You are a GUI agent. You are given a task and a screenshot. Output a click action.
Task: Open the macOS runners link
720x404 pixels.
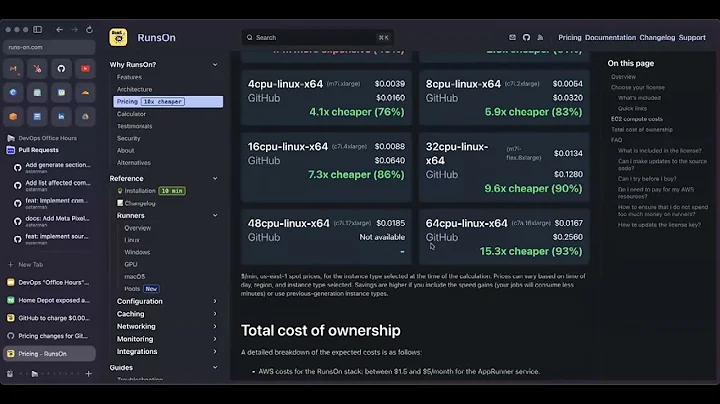pyautogui.click(x=134, y=276)
